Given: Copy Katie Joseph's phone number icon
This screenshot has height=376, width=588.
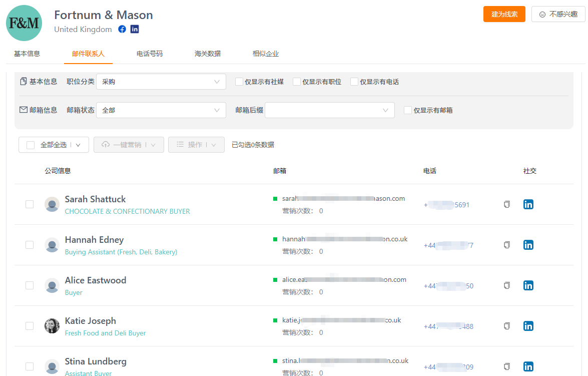Looking at the screenshot, I should click(506, 326).
